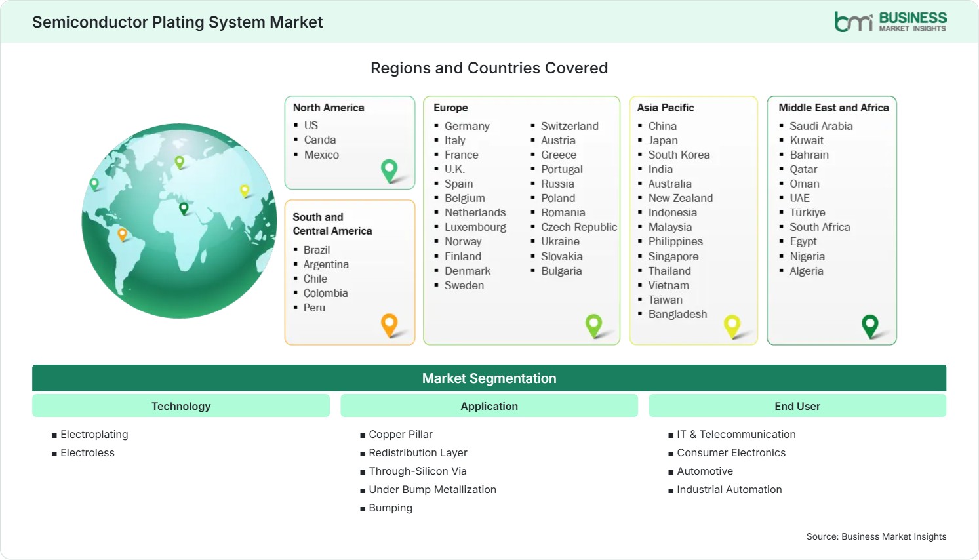This screenshot has height=560, width=979.
Task: Click the yellow pin on the globe's Asia
Action: coord(245,190)
